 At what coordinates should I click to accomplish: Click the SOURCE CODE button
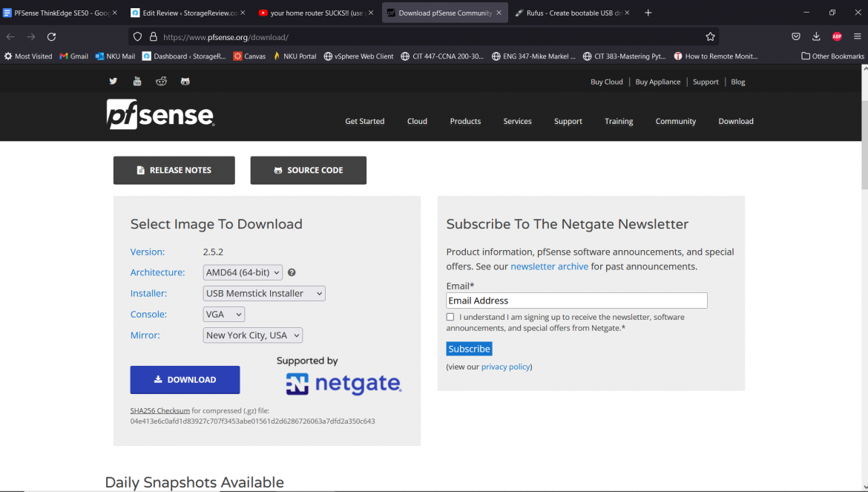tap(309, 171)
